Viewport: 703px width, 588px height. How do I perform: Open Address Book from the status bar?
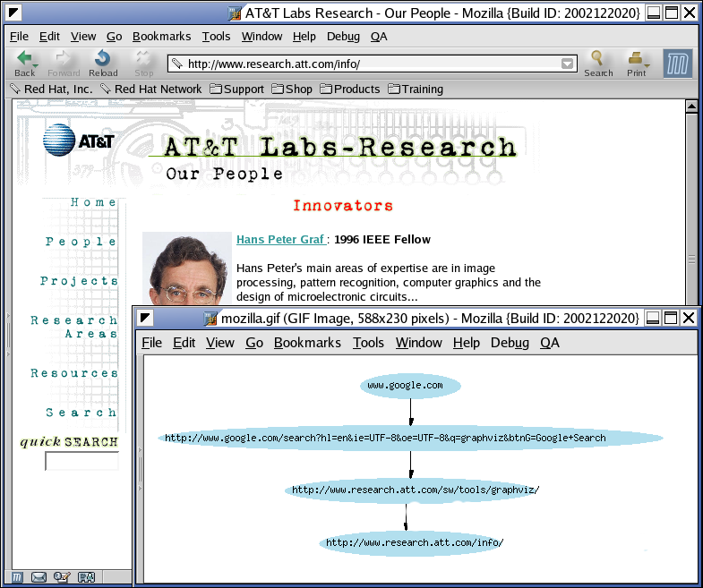(86, 577)
